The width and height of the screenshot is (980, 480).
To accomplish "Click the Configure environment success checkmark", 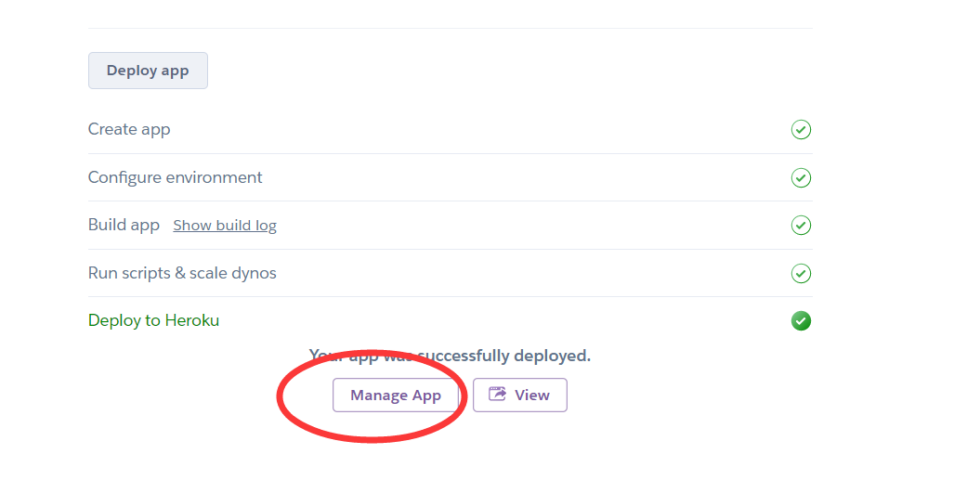I will point(801,178).
